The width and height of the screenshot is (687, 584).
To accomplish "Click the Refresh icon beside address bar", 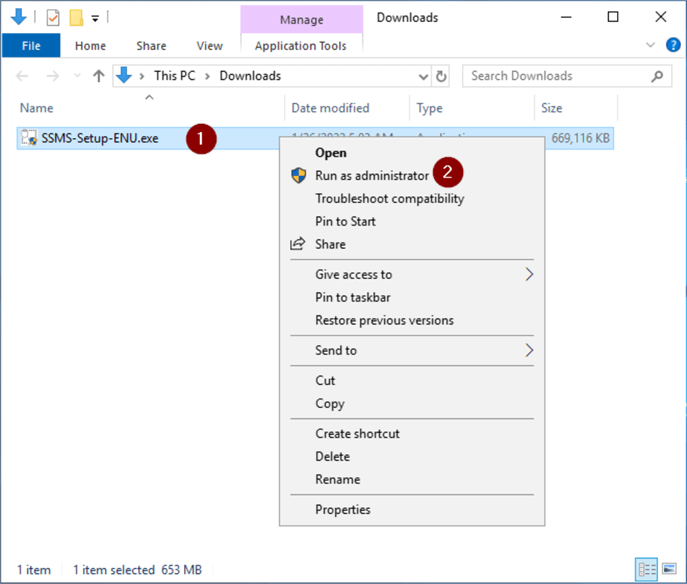I will point(442,76).
